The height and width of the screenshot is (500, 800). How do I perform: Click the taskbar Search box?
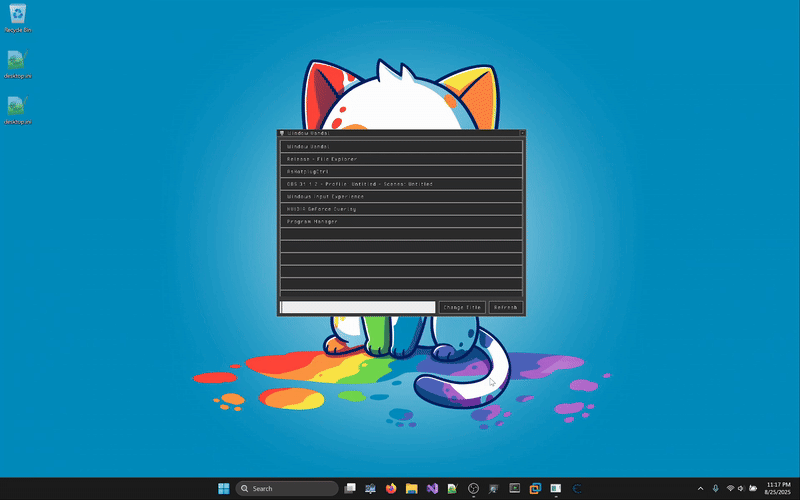point(287,488)
